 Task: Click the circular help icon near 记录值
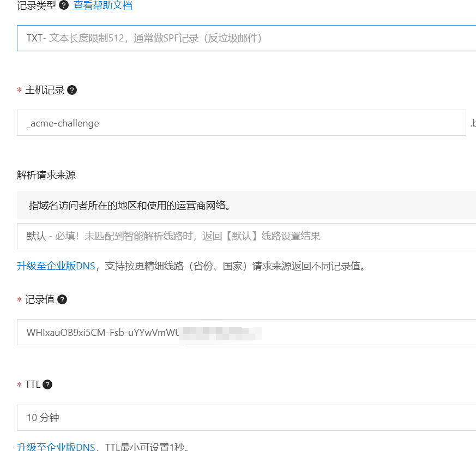[x=62, y=299]
